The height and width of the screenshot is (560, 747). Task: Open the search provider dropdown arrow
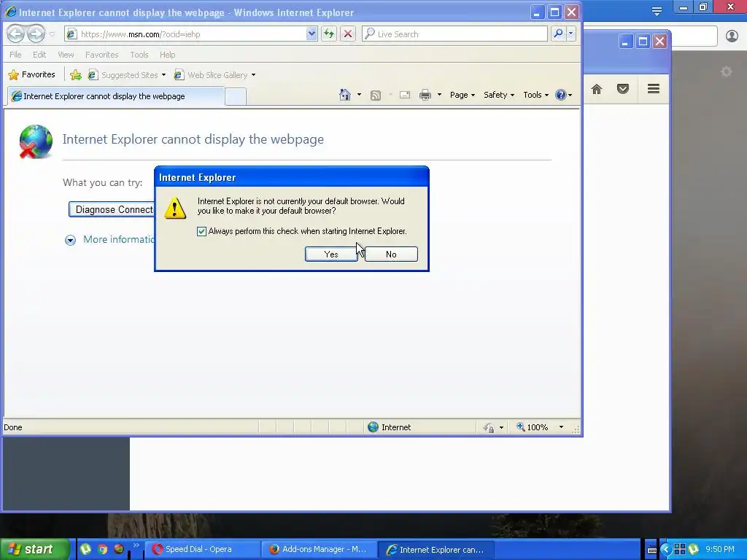click(570, 34)
